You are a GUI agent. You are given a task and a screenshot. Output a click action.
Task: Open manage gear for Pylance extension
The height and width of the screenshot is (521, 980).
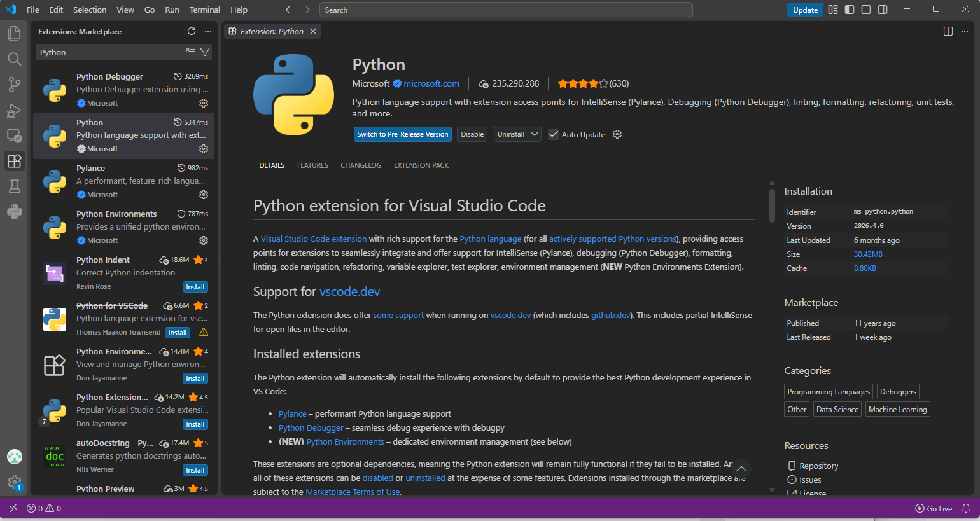204,195
